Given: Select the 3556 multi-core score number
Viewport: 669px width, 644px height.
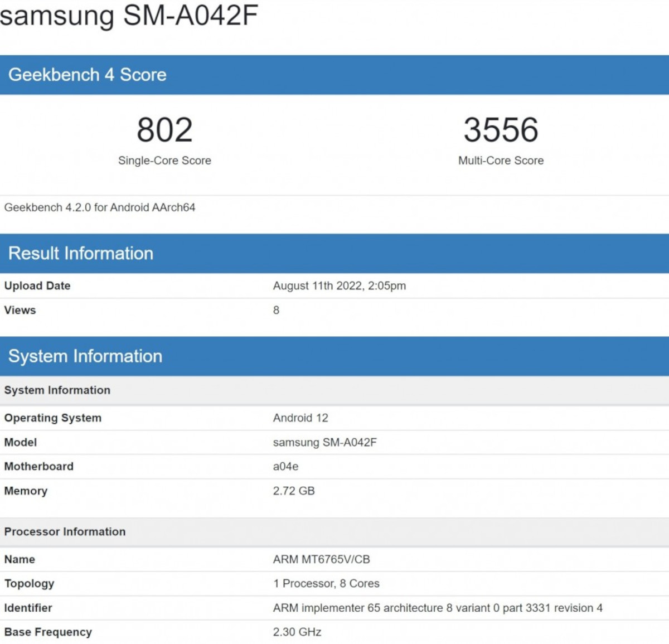Looking at the screenshot, I should click(501, 130).
